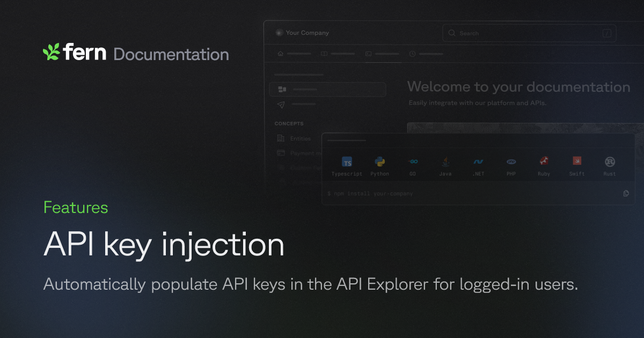The image size is (644, 338).
Task: Choose the Java language icon
Action: point(445,161)
